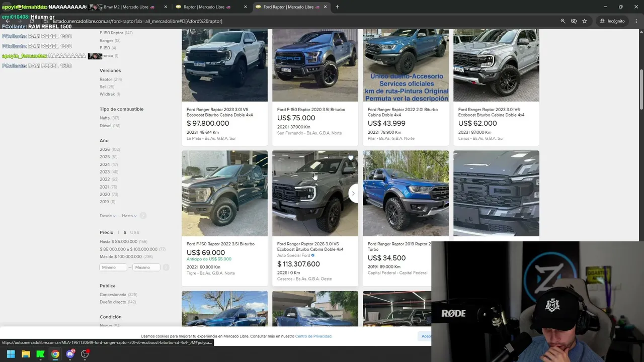The width and height of the screenshot is (644, 362).
Task: Open the Incógnito profile button
Action: pos(612,21)
